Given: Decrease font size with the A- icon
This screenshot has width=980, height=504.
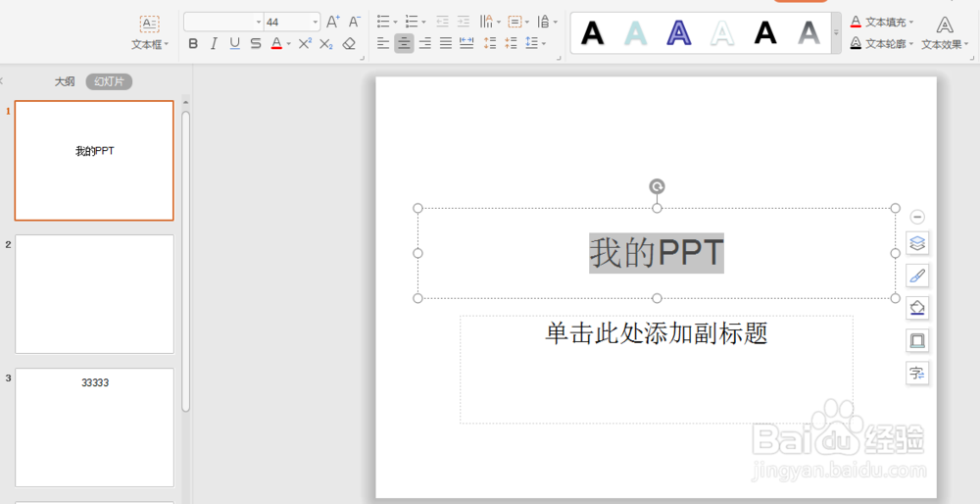Looking at the screenshot, I should (x=355, y=22).
